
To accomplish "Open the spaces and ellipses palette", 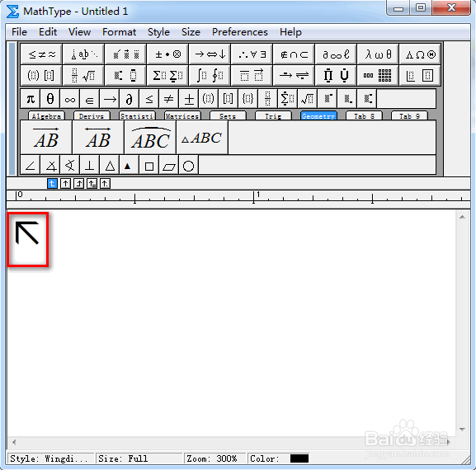I will tap(83, 54).
